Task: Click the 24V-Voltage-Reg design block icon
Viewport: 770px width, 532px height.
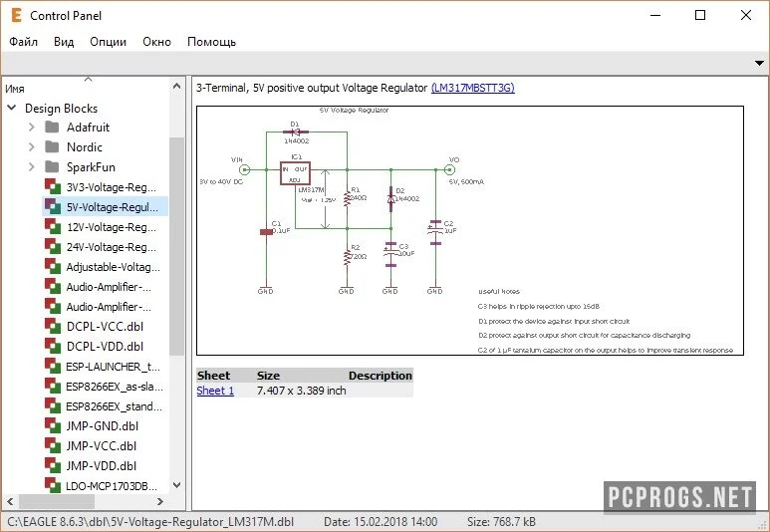Action: (x=53, y=246)
